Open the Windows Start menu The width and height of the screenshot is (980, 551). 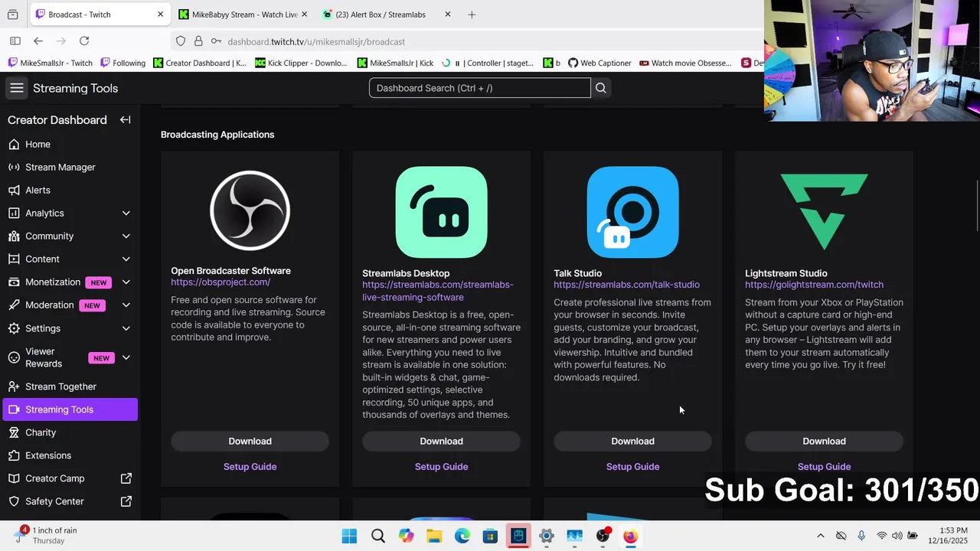pyautogui.click(x=349, y=536)
